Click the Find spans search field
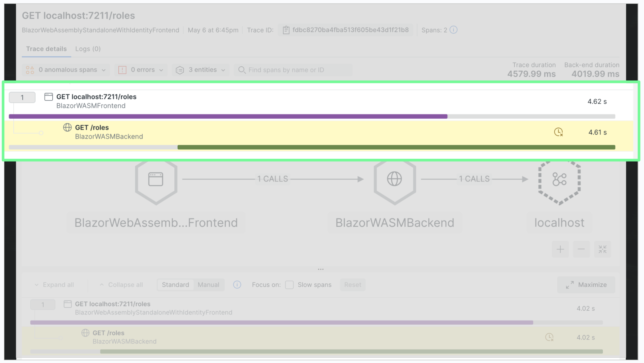 tap(293, 70)
